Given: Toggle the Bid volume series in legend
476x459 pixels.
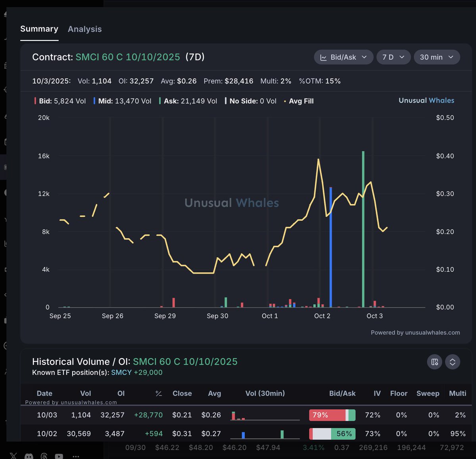Looking at the screenshot, I should (60, 101).
